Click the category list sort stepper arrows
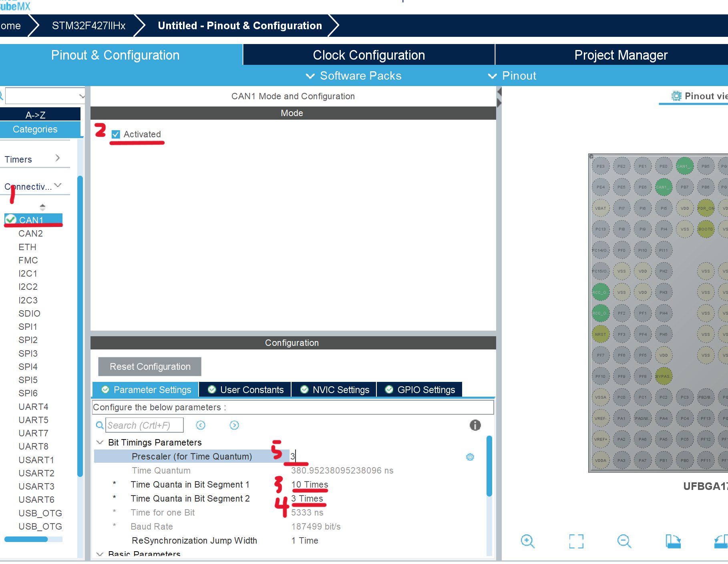Image resolution: width=728 pixels, height=564 pixels. tap(42, 207)
